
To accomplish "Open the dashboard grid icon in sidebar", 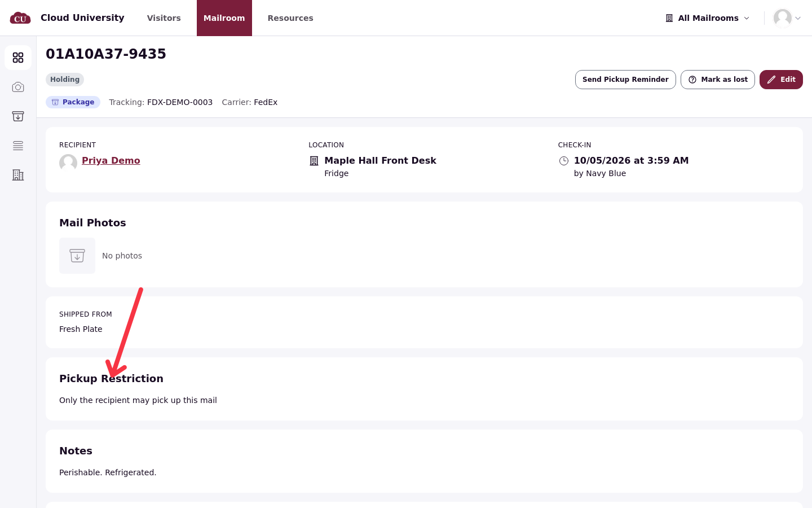I will [x=18, y=58].
